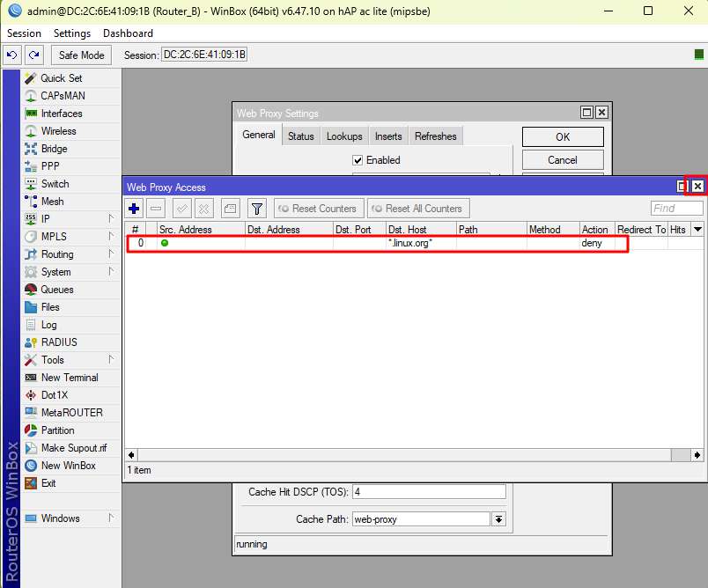The width and height of the screenshot is (708, 588).
Task: Launch New Terminal from the sidebar
Action: (x=70, y=378)
